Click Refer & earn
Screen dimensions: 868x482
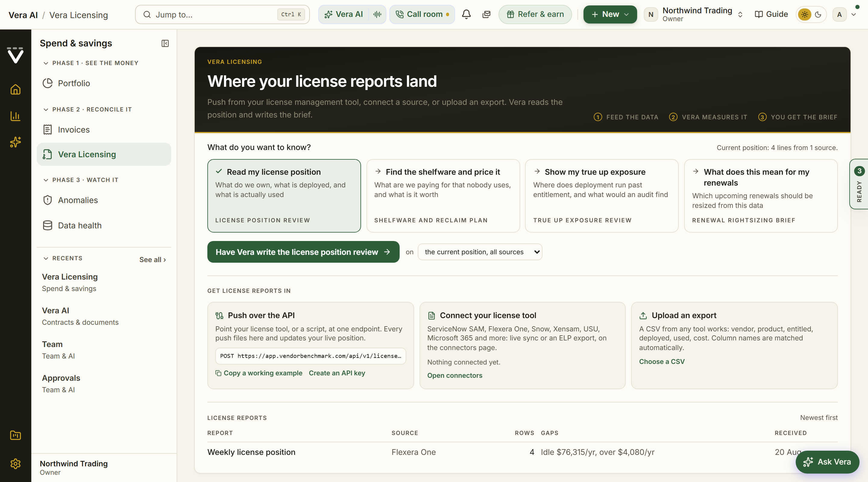point(535,14)
